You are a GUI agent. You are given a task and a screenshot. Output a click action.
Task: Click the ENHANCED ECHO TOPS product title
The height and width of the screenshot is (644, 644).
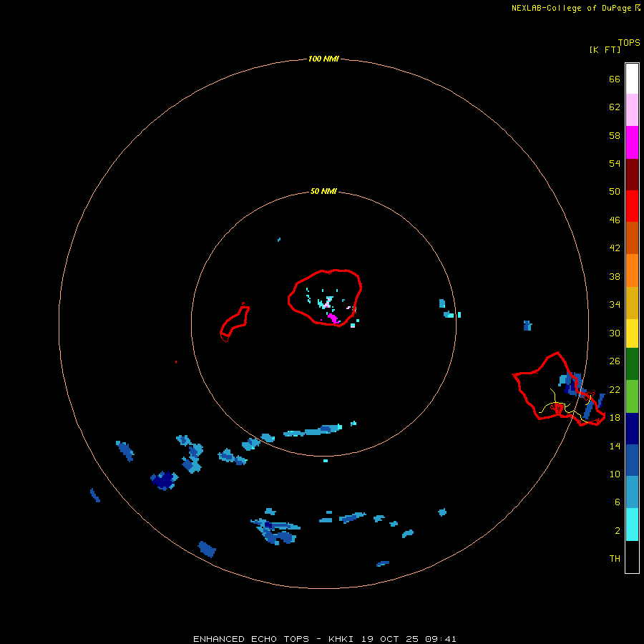251,639
